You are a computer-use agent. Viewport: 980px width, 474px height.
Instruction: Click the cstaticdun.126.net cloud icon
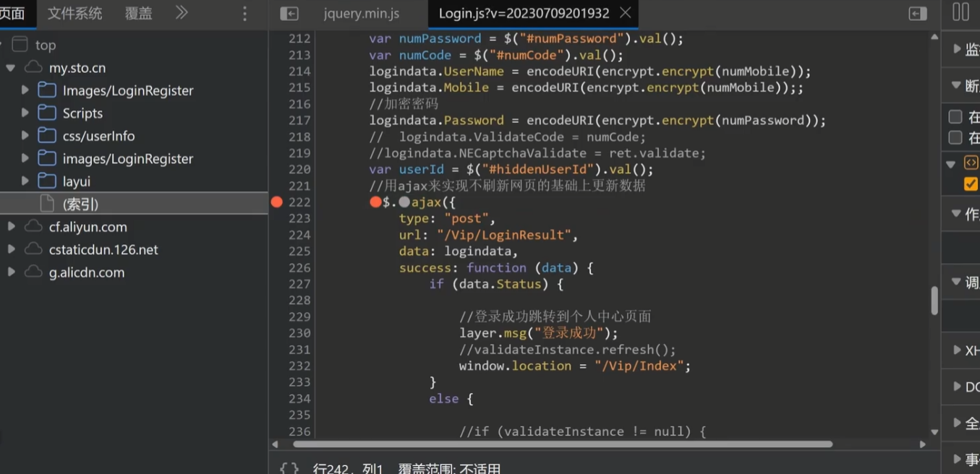(x=33, y=249)
